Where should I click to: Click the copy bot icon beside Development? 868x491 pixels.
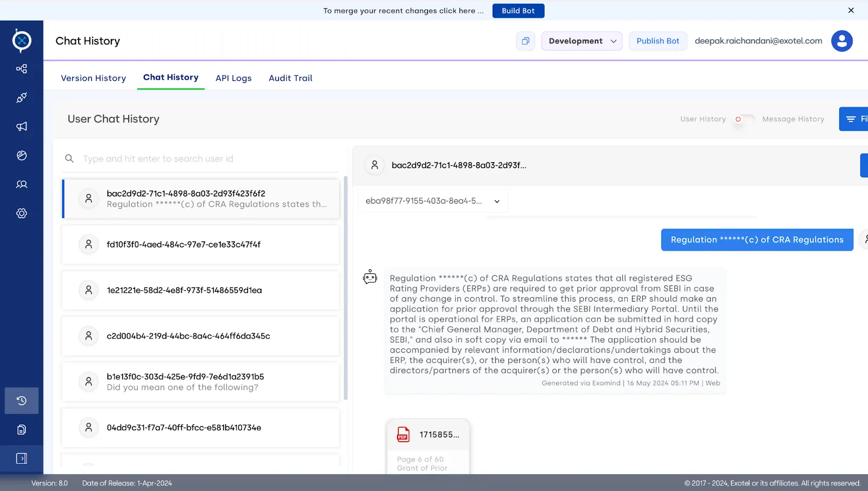coord(526,41)
